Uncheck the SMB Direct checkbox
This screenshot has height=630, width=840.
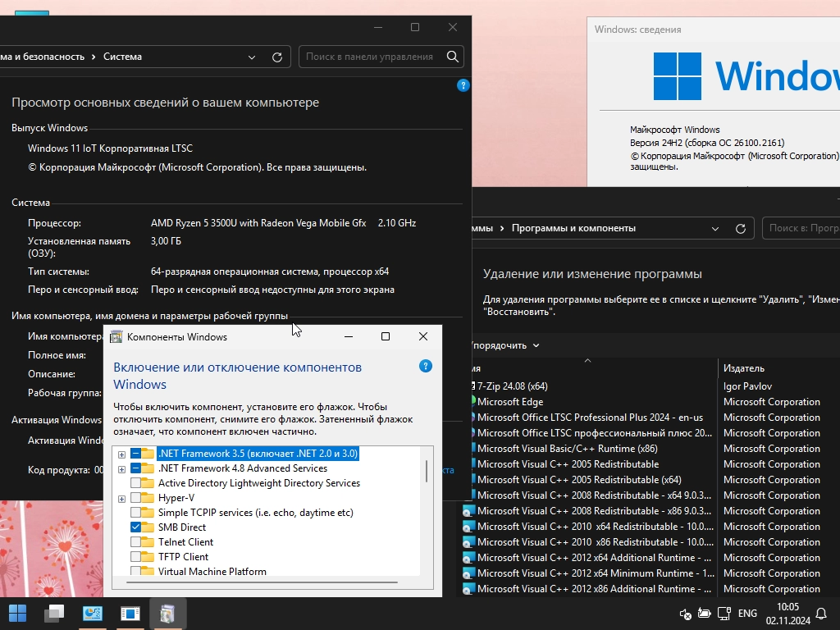click(136, 527)
